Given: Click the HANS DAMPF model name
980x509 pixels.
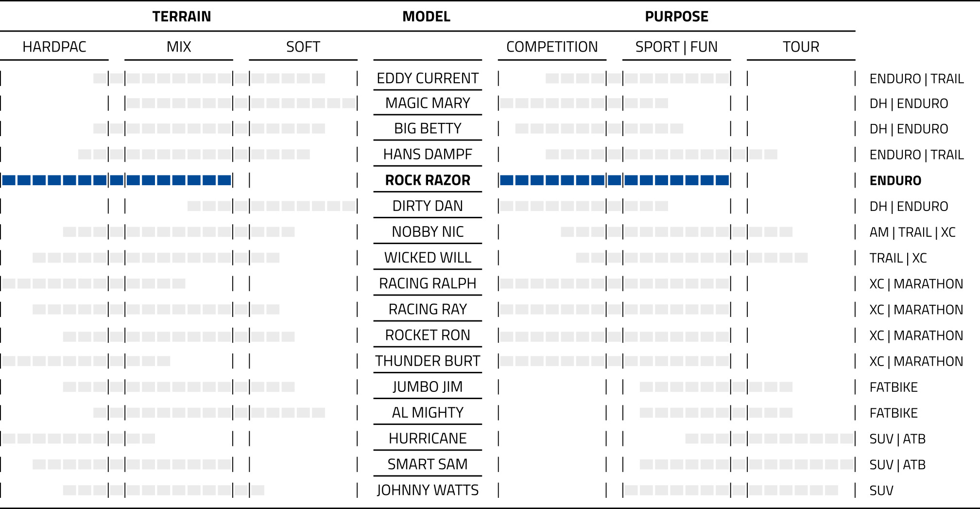Looking at the screenshot, I should click(428, 154).
